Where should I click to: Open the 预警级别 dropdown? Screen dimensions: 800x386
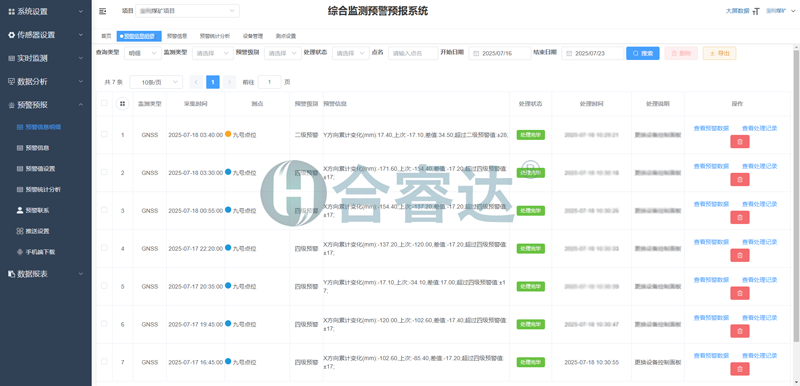click(x=283, y=53)
